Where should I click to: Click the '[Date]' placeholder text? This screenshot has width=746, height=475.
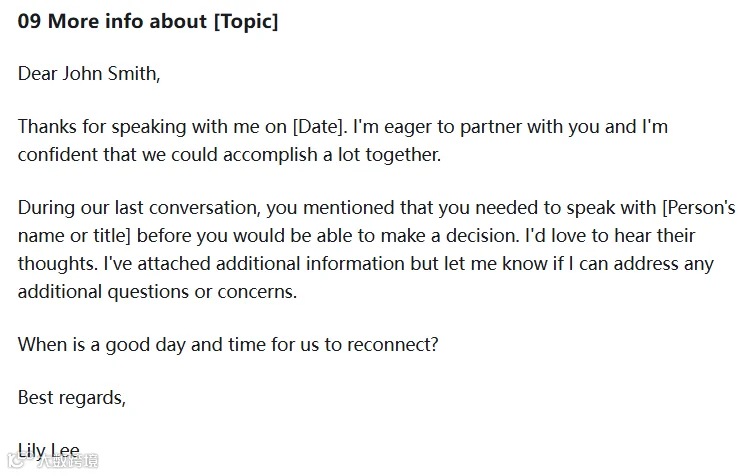pyautogui.click(x=317, y=127)
